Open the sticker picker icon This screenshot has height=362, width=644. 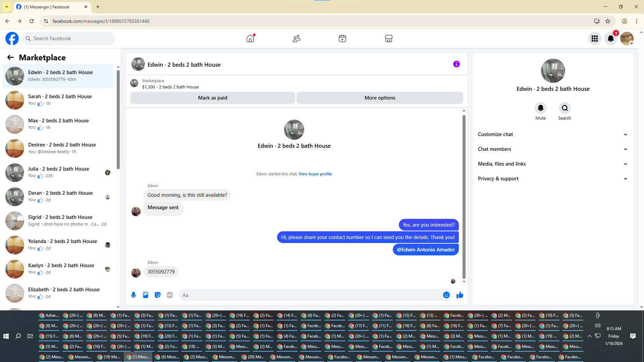click(158, 295)
